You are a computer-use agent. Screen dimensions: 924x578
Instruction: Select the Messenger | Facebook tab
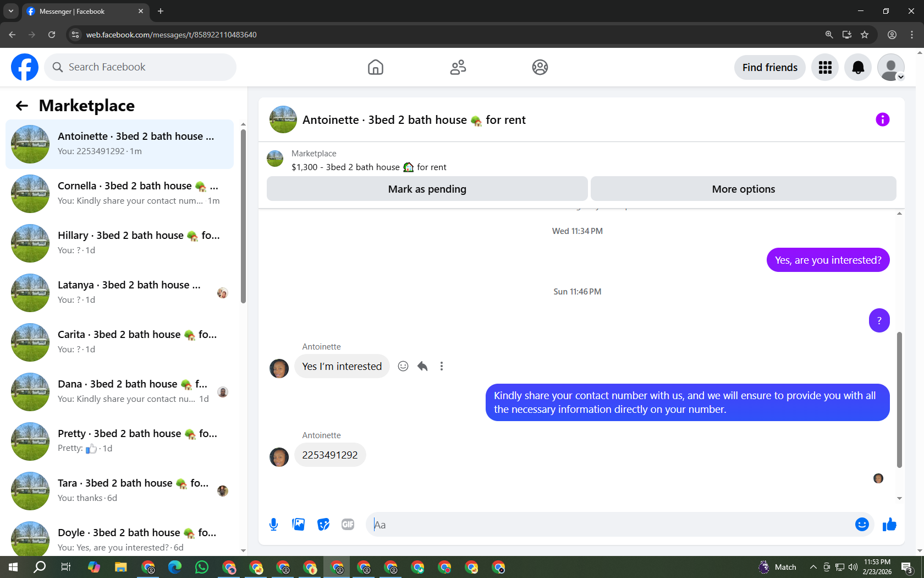click(85, 11)
